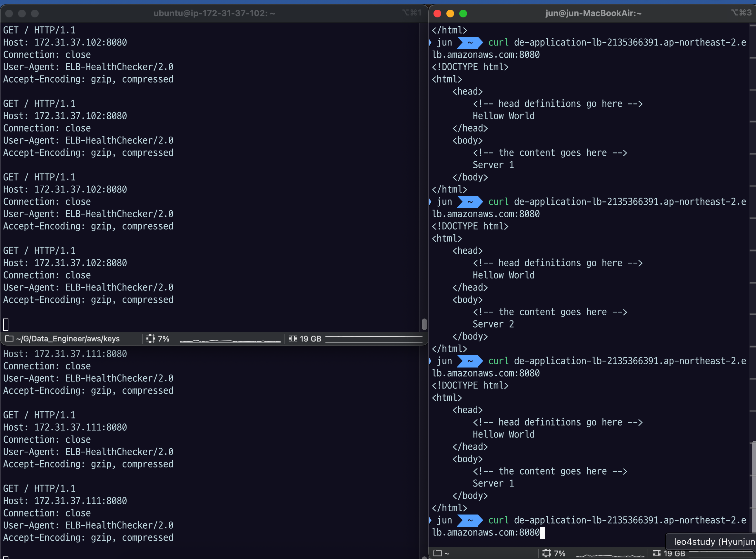Click CPU chip icon in left status bar
Viewport: 756px width, 559px height.
151,338
